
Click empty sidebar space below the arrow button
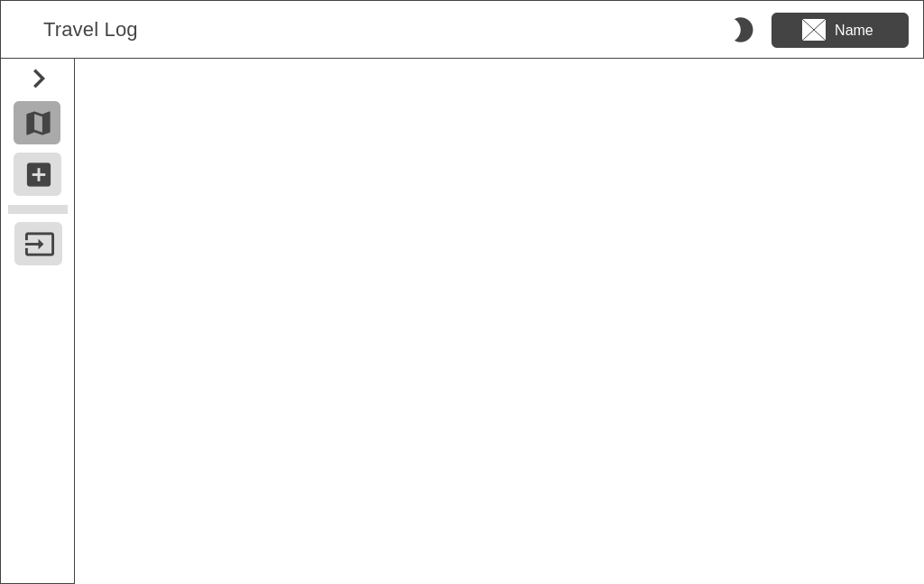(x=38, y=424)
